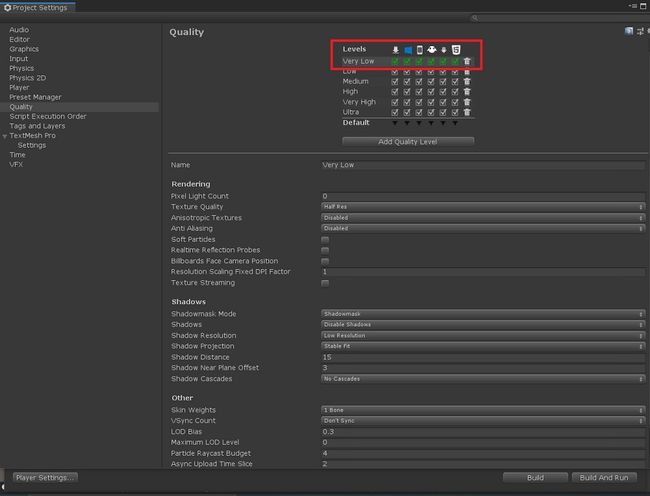The width and height of the screenshot is (650, 496).
Task: Open the Anti Aliasing dropdown
Action: click(483, 228)
